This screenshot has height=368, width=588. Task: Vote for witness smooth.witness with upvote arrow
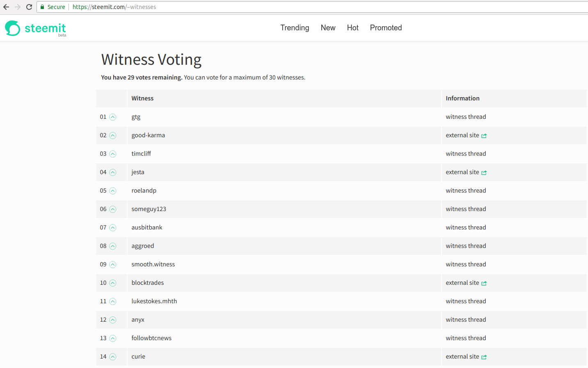point(113,265)
